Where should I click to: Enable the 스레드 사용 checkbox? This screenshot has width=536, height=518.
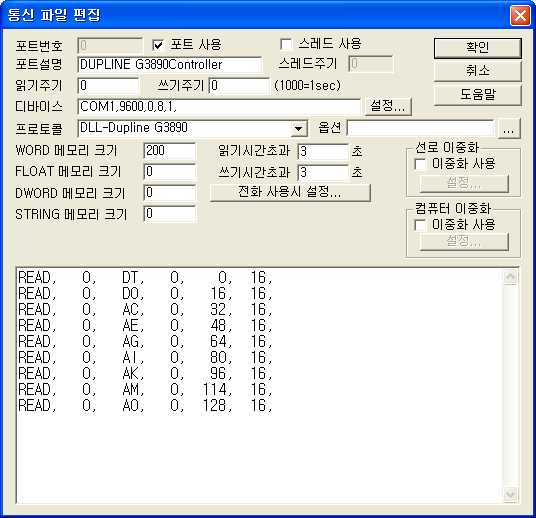286,44
